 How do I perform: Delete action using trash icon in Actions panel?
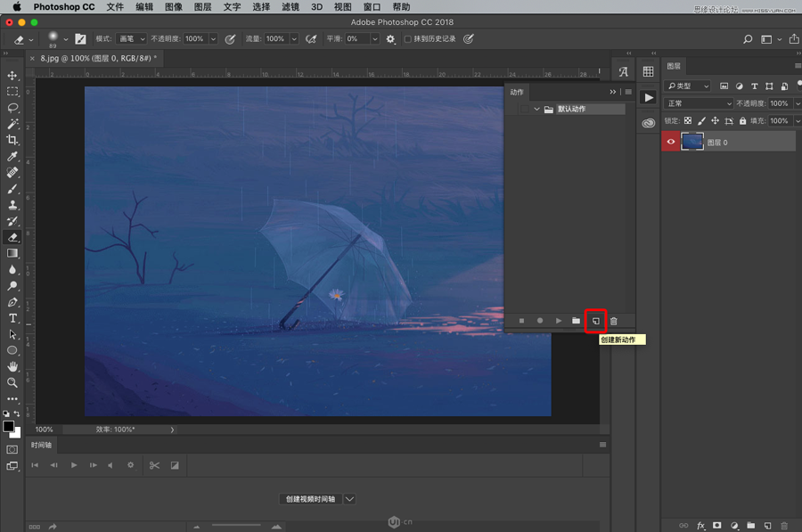[x=613, y=321]
